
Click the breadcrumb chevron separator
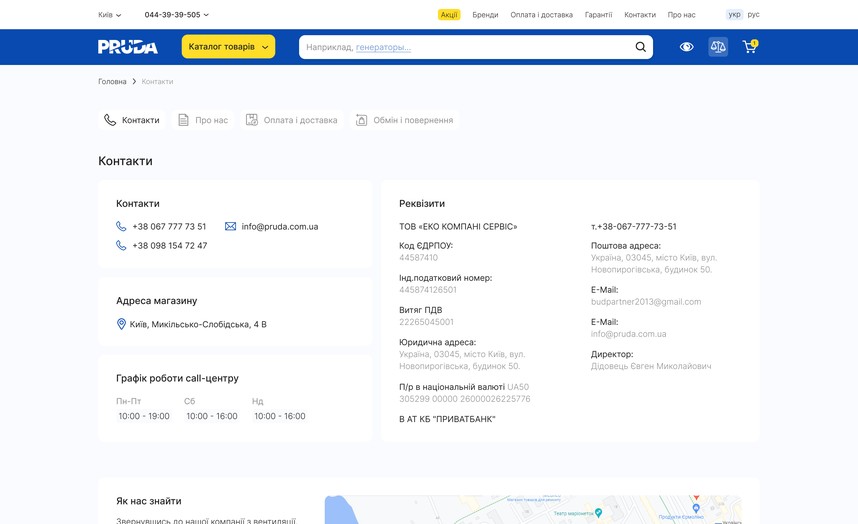coord(134,81)
